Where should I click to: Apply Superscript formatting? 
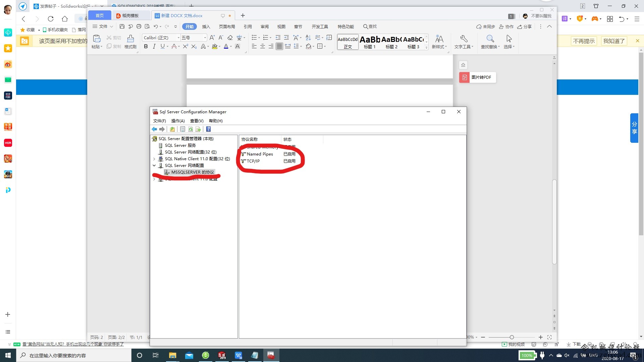coord(185,47)
